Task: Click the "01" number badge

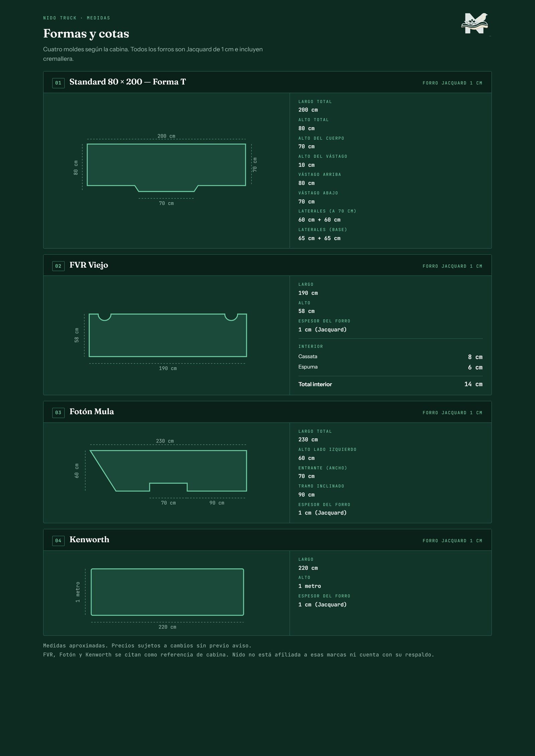Action: 58,83
